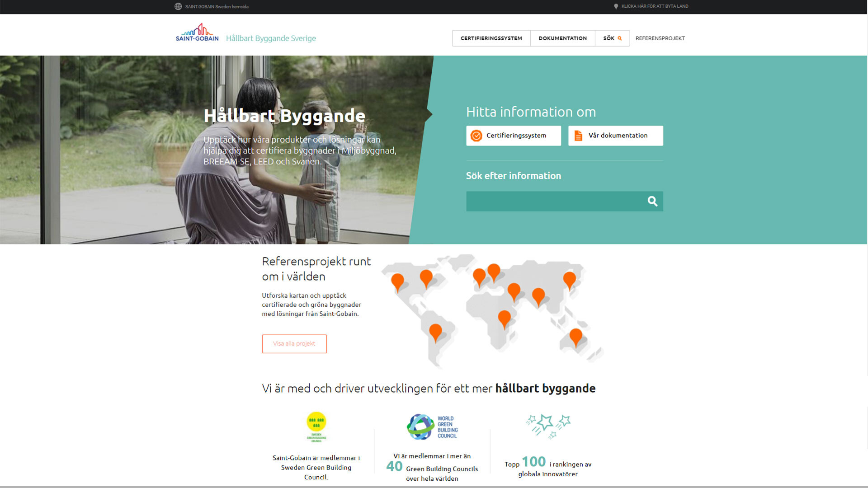The height and width of the screenshot is (488, 868).
Task: Open the SAINT-GOBAIN Sweden hemsida link
Action: 217,7
